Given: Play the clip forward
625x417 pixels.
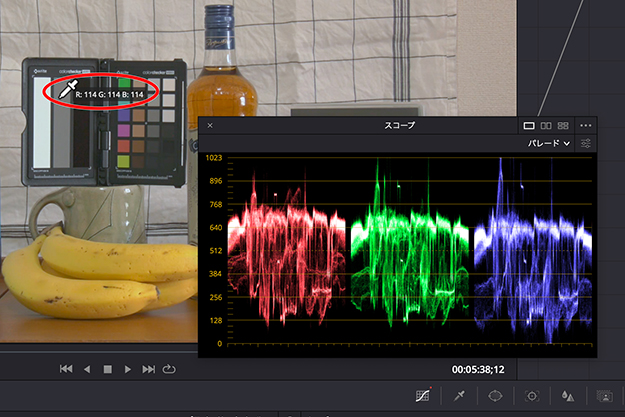Looking at the screenshot, I should pos(127,369).
